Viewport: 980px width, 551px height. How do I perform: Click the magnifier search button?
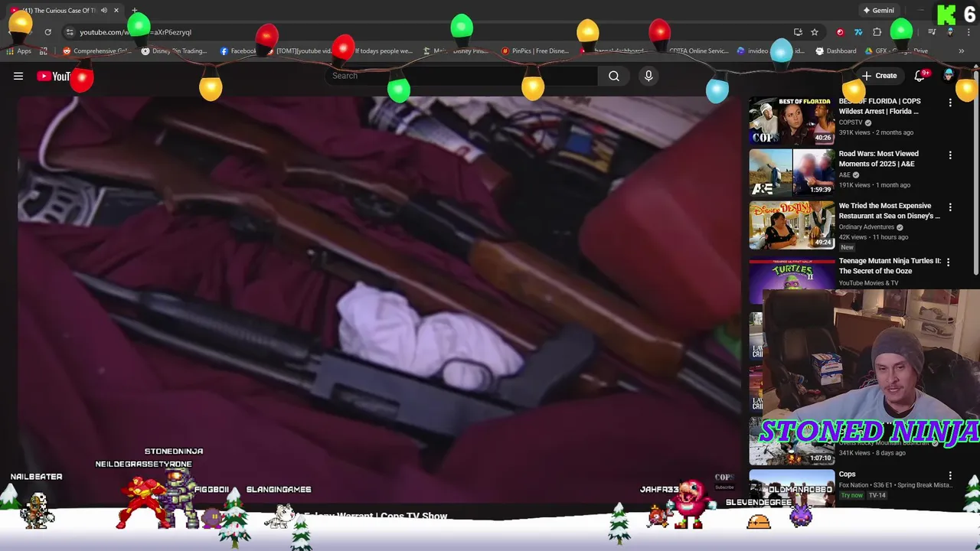[614, 76]
